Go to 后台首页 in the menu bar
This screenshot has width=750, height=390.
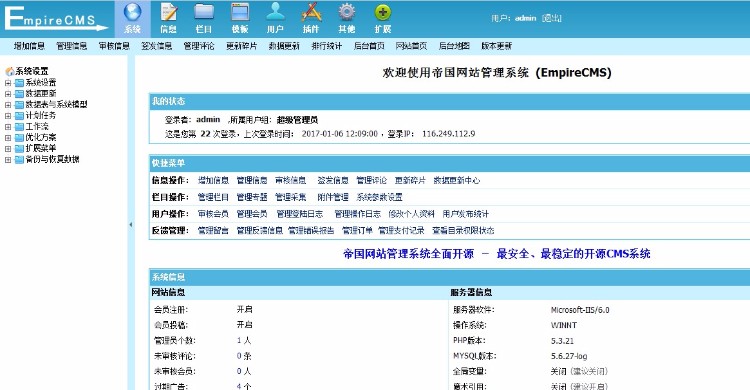pos(369,46)
